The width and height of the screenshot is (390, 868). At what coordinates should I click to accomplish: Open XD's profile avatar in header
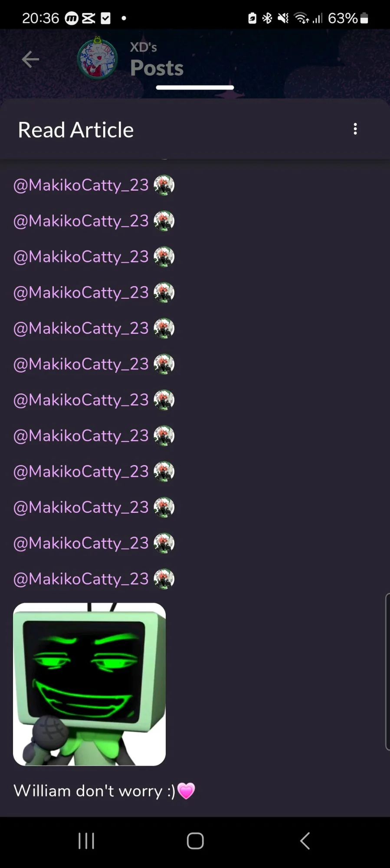click(98, 58)
